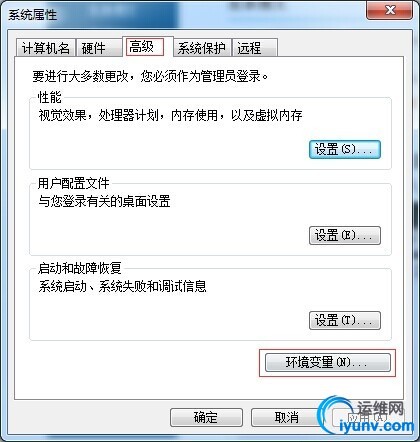
Task: Confirm with the 确定 button
Action: point(206,417)
